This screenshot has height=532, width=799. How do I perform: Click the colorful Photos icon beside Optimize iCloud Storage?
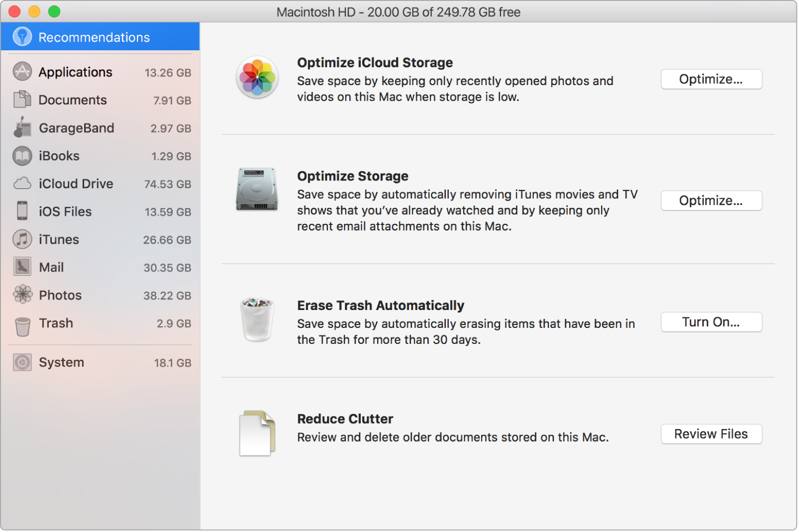click(x=257, y=77)
